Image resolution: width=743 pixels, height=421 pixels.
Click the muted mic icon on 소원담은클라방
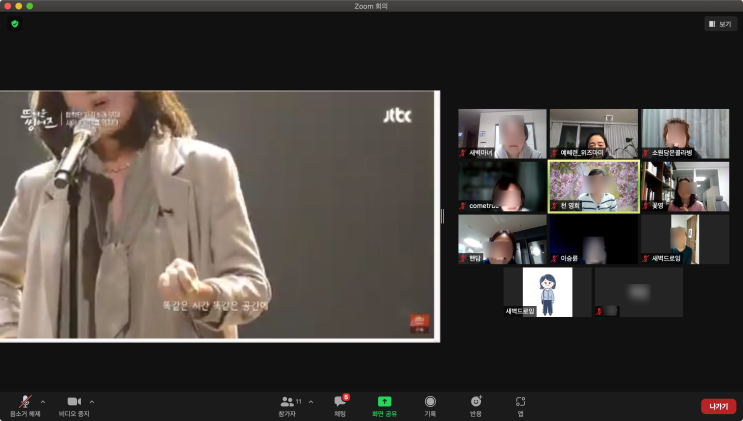click(646, 153)
